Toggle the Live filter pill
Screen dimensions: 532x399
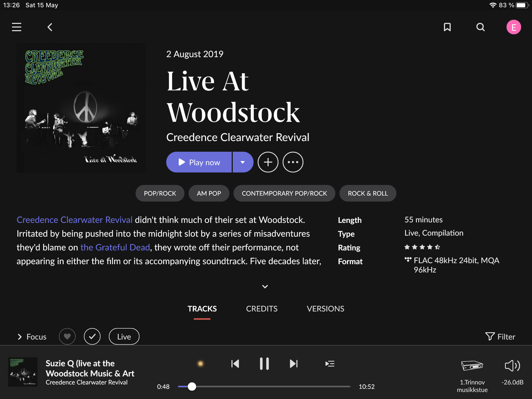coord(124,337)
